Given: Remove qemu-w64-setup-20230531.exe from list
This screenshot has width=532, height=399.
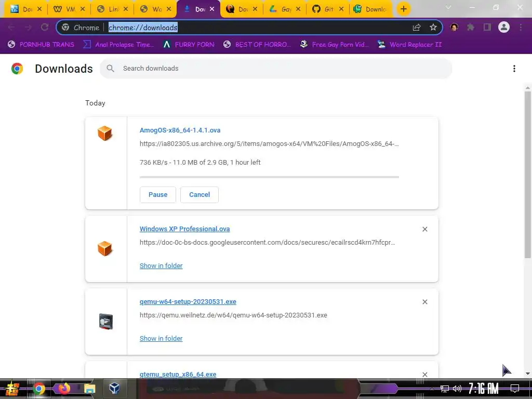Looking at the screenshot, I should point(425,302).
